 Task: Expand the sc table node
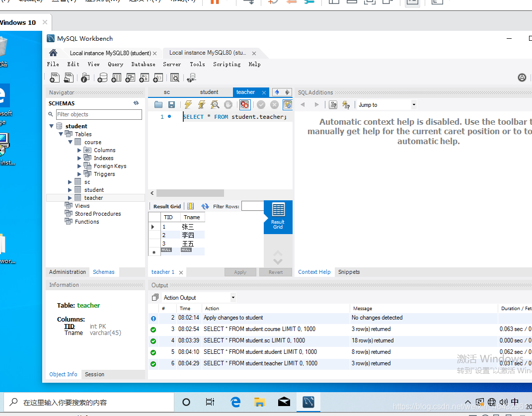click(x=70, y=182)
